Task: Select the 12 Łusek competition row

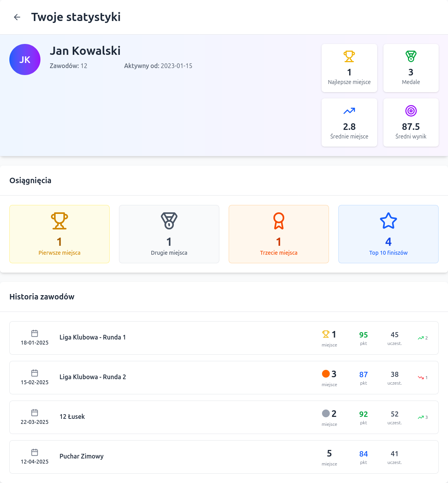Action: (x=72, y=417)
